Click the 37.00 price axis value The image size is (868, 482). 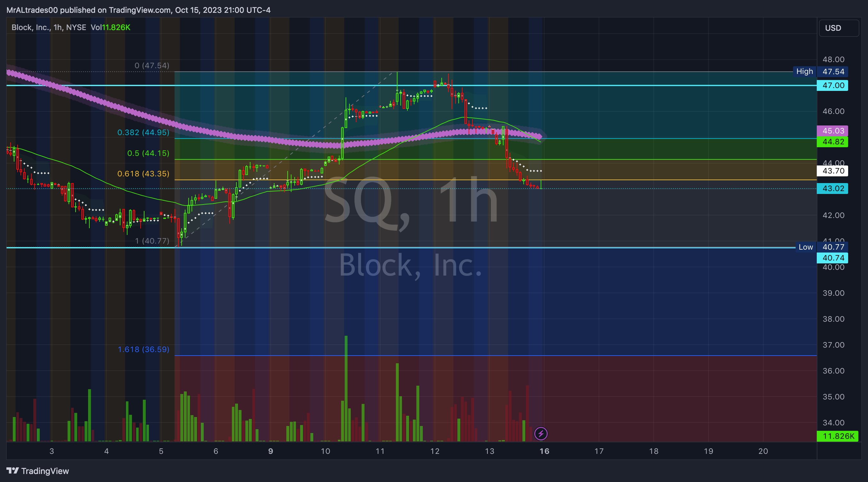point(833,345)
